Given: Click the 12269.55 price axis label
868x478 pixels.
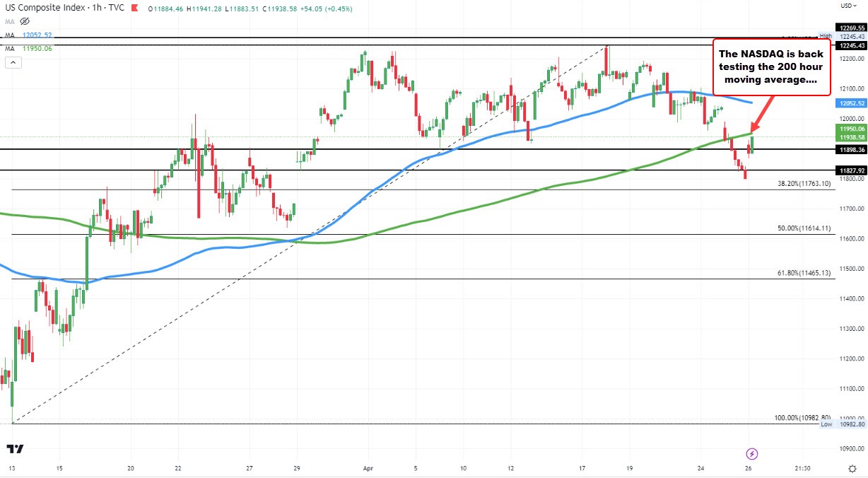Looking at the screenshot, I should coord(850,27).
